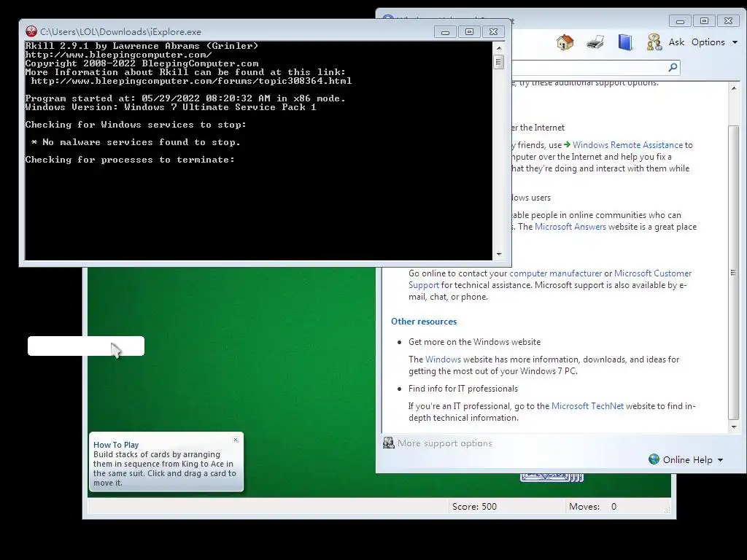Click inside the Help search field
Image resolution: width=747 pixels, height=560 pixels.
[x=589, y=67]
